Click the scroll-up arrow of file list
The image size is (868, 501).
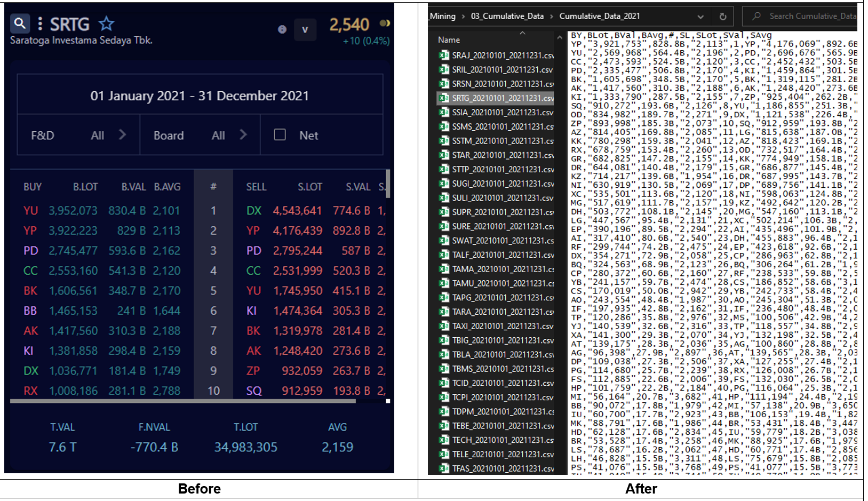click(559, 38)
